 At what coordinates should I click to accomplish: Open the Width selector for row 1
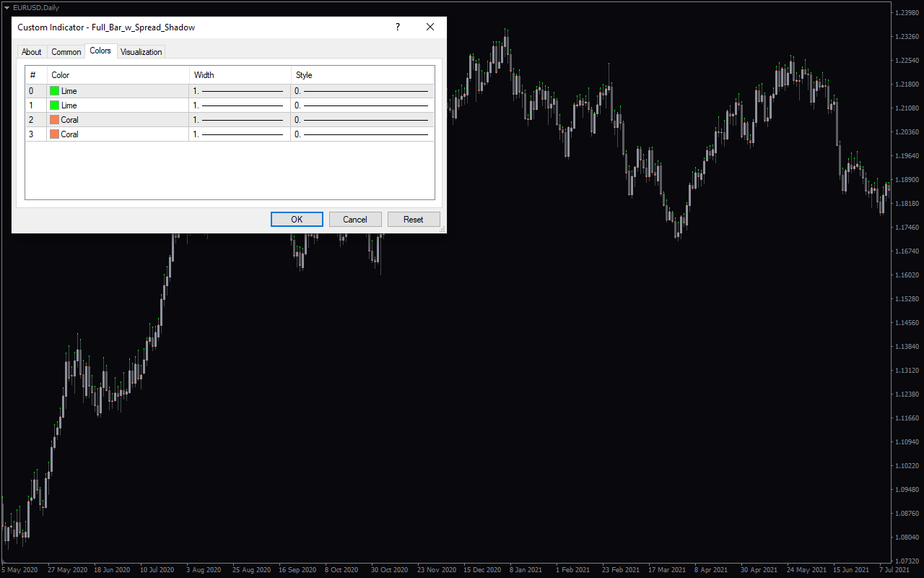tap(240, 105)
